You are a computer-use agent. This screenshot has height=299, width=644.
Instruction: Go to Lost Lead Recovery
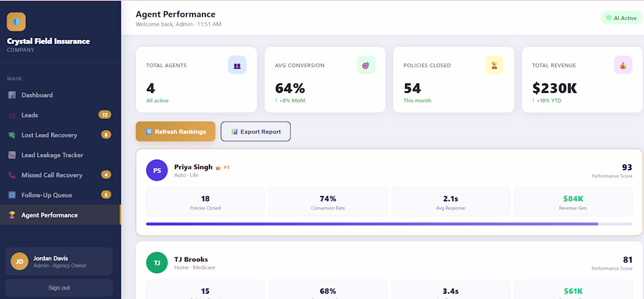60,135
